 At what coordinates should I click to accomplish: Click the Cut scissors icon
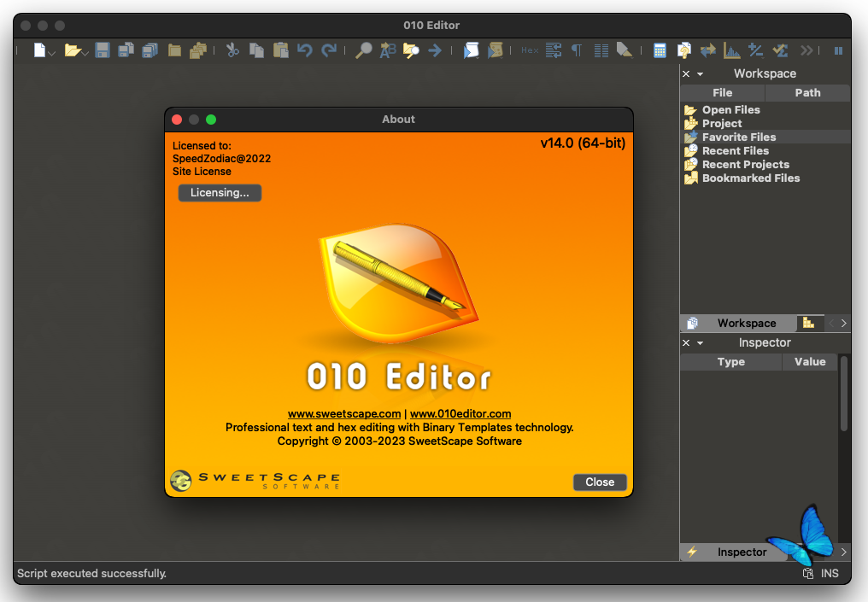pyautogui.click(x=232, y=50)
